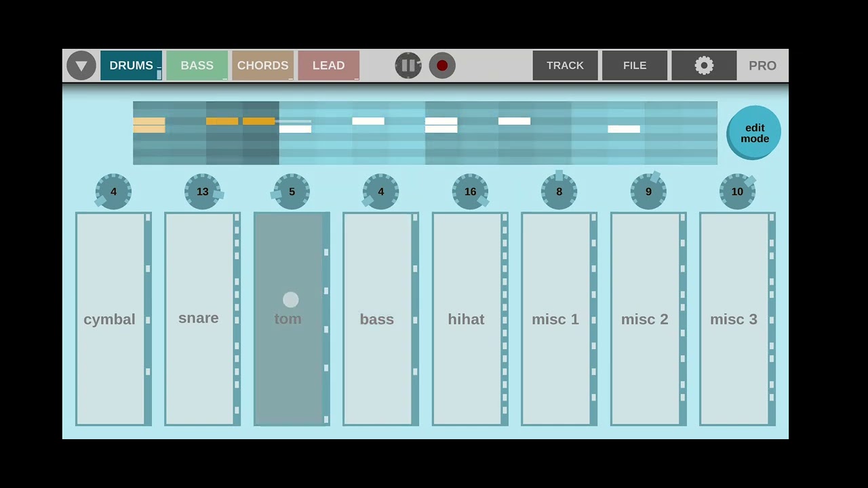The image size is (868, 488).
Task: Adjust the bass knob showing 4
Action: 381,192
